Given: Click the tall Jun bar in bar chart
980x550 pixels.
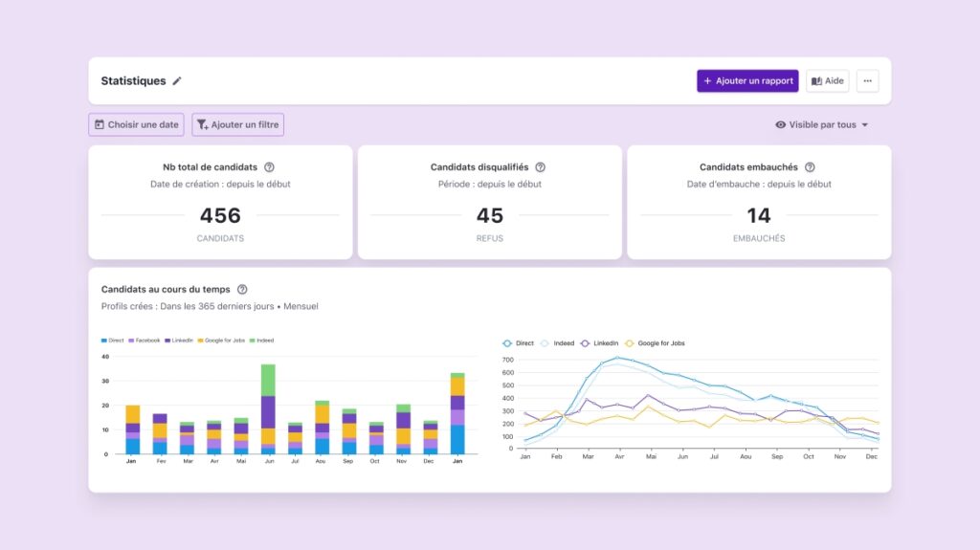Looking at the screenshot, I should 268,408.
